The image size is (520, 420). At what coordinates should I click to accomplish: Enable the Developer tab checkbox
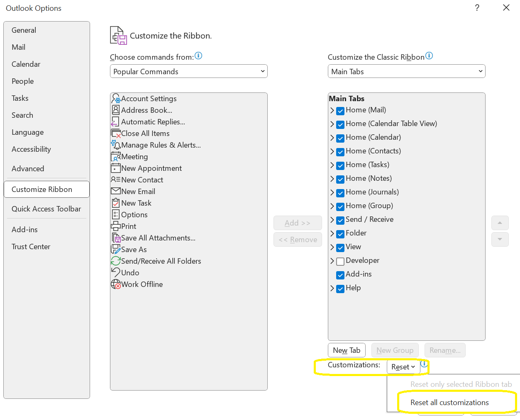pos(340,261)
